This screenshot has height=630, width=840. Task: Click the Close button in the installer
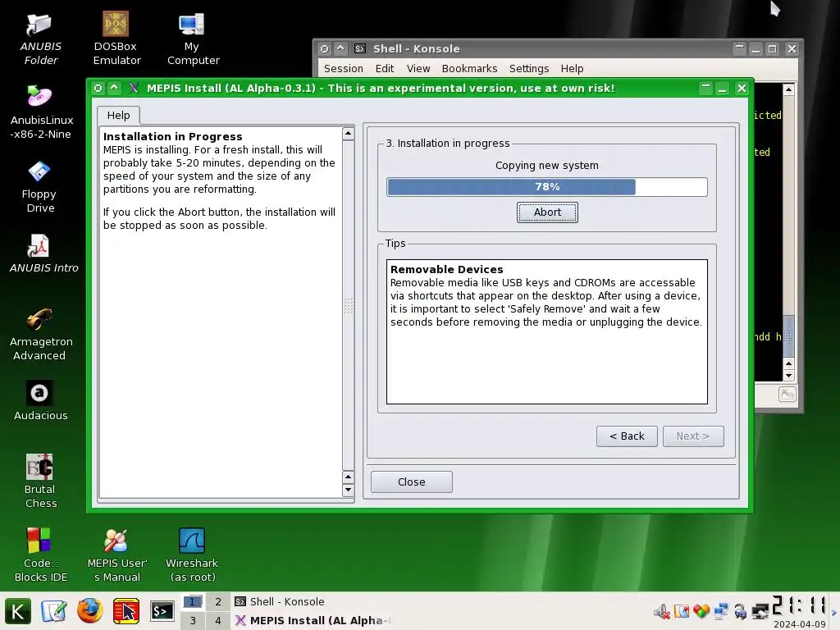[412, 482]
